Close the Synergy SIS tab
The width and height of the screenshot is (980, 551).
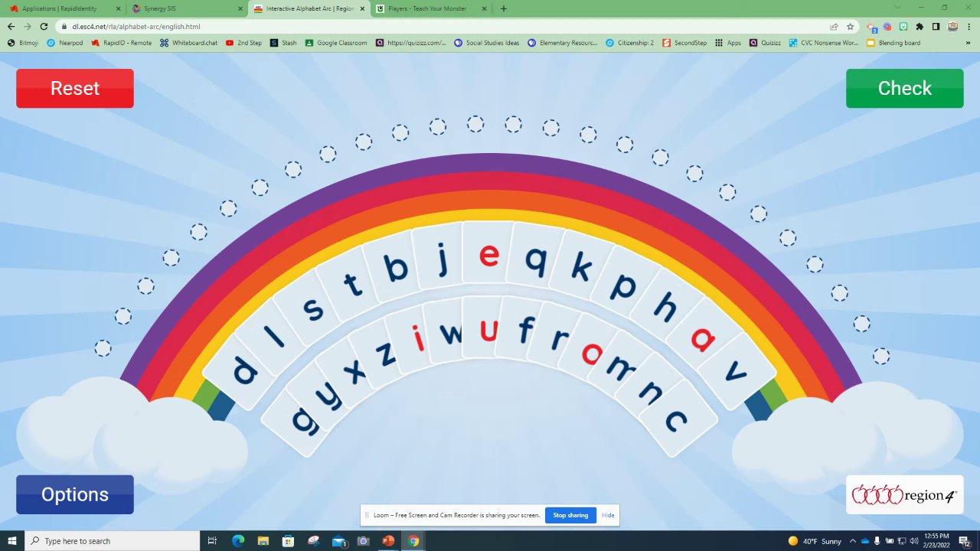click(240, 8)
